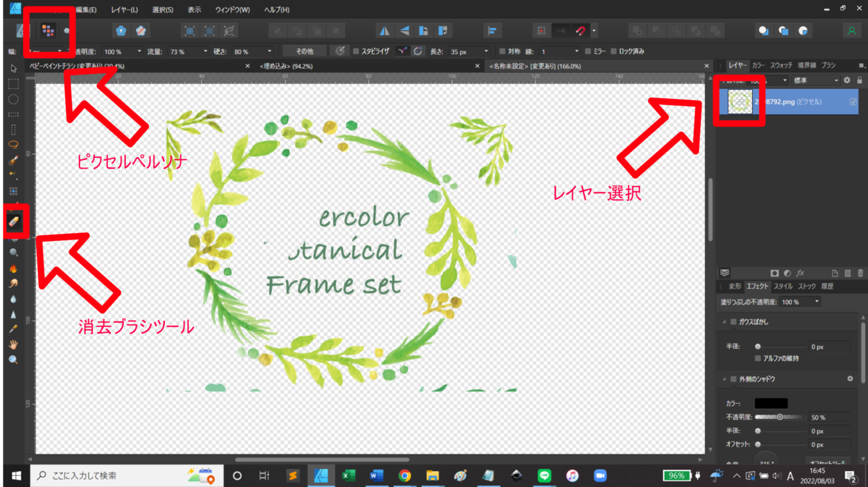Image resolution: width=868 pixels, height=487 pixels.
Task: Select the Rectangular Marquee tool
Action: point(13,83)
